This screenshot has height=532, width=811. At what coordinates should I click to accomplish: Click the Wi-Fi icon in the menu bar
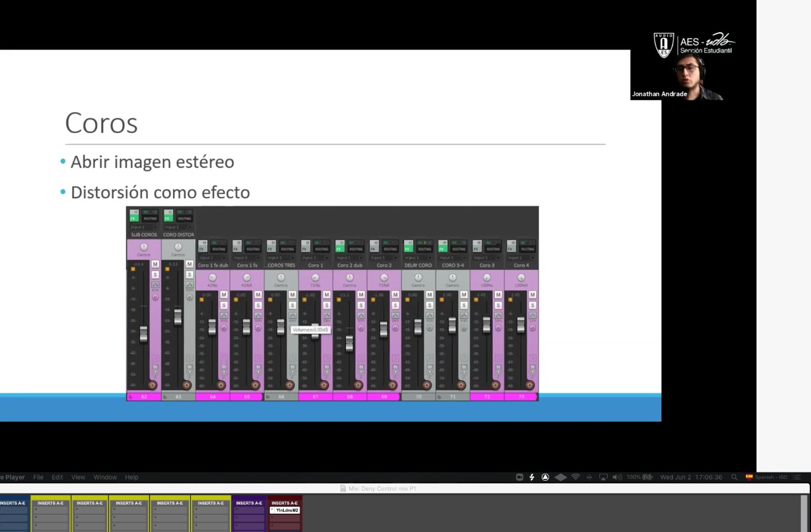coord(575,477)
